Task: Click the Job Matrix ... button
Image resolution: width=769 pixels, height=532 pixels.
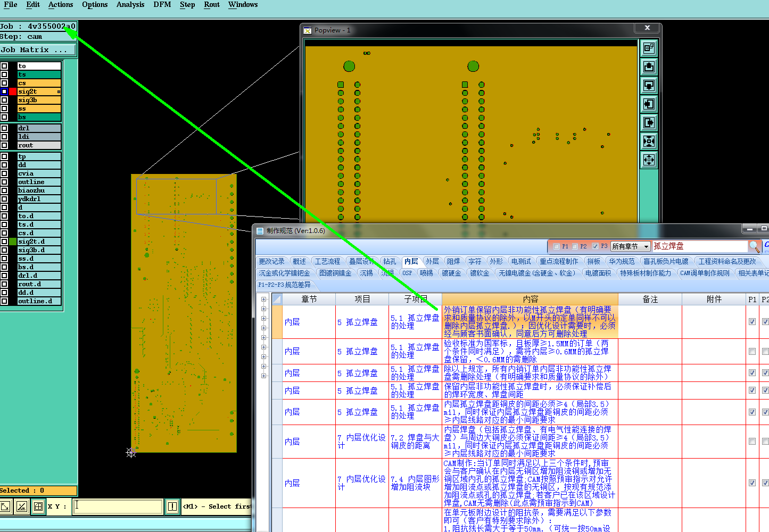Action: [x=38, y=50]
